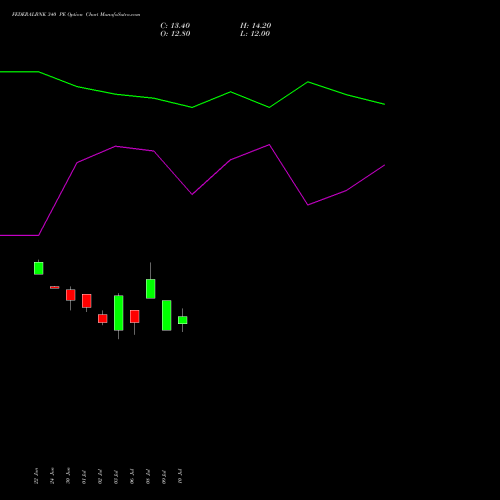Click the 08 Jul date axis label
The height and width of the screenshot is (500, 500).
148,477
